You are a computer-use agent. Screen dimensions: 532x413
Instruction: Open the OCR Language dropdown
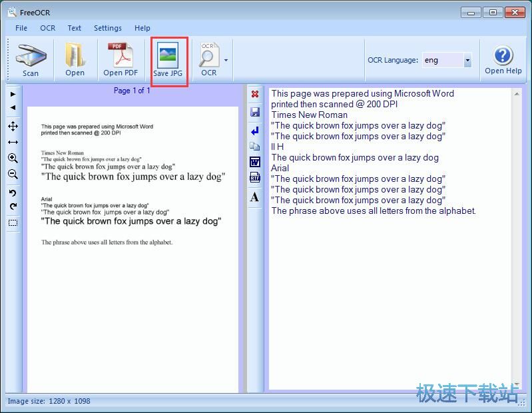coord(467,61)
